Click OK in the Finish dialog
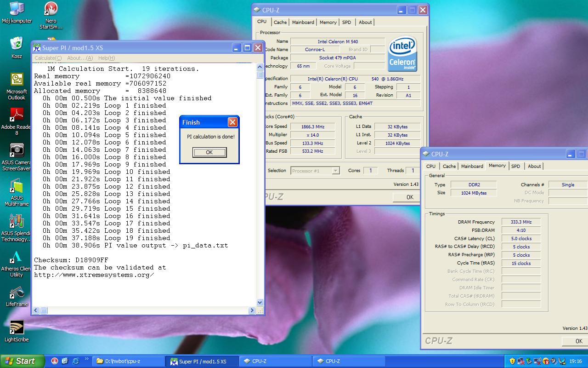The image size is (588, 368). (x=209, y=152)
